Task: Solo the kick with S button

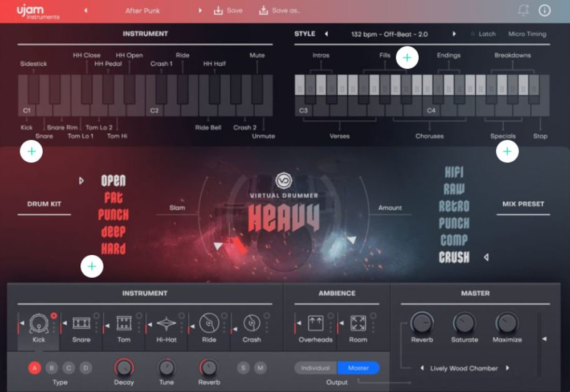Action: click(243, 367)
